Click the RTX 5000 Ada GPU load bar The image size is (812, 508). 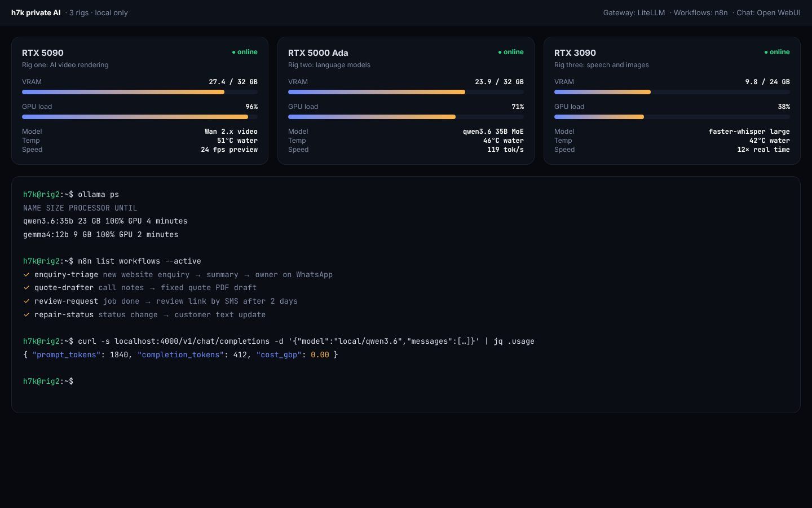(x=406, y=117)
